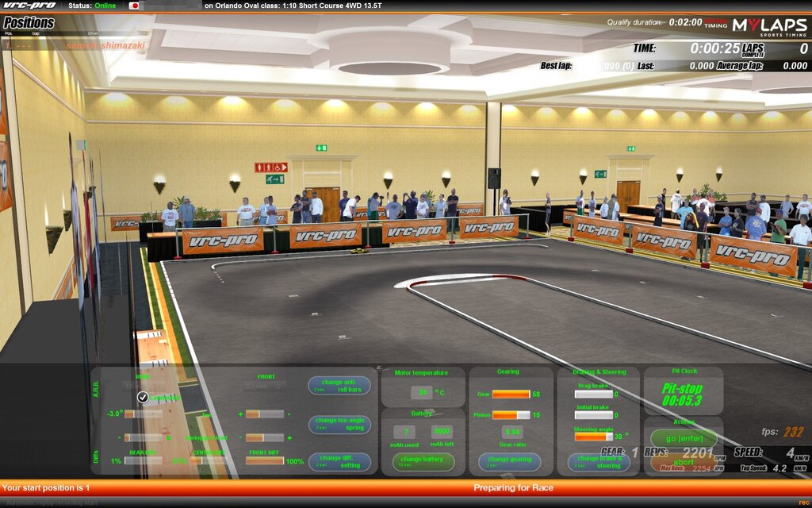The width and height of the screenshot is (812, 508).
Task: Click the Japan flag icon in top bar
Action: pyautogui.click(x=134, y=6)
